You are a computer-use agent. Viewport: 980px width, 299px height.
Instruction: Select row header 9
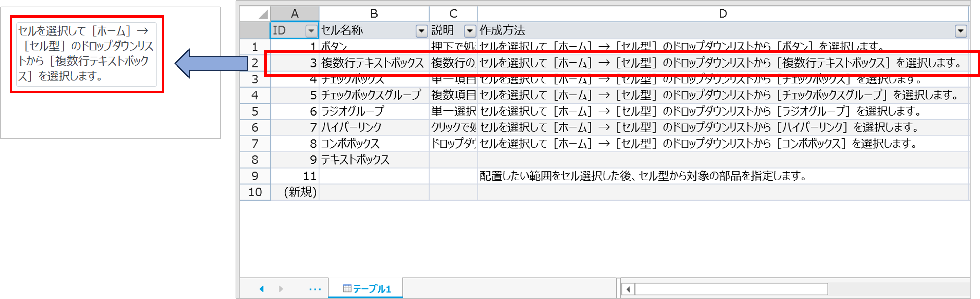point(255,176)
